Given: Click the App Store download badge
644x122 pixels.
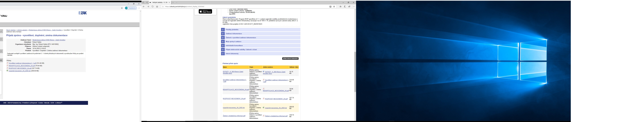Looking at the screenshot, I should click(x=205, y=11).
